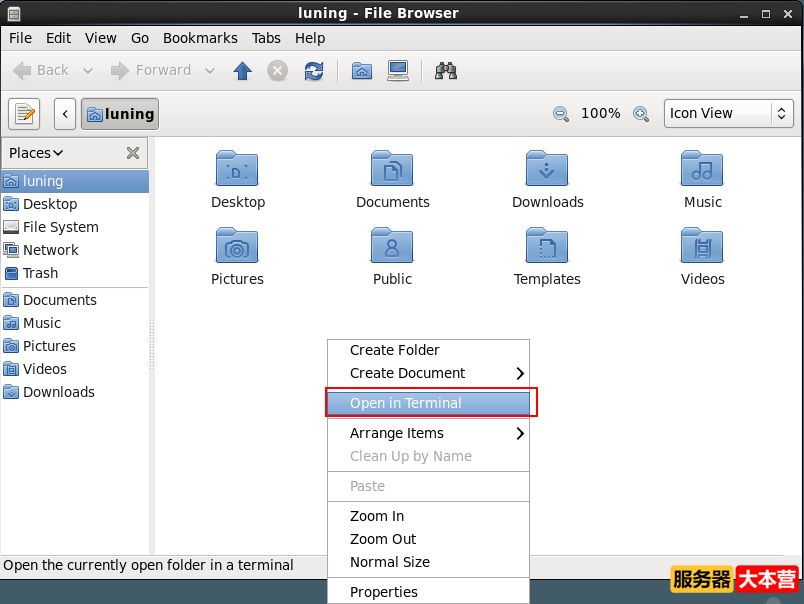
Task: Open Trash from the sidebar
Action: [x=40, y=273]
